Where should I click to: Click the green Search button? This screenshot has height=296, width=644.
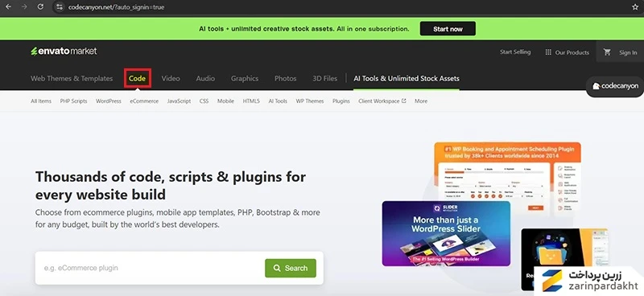pyautogui.click(x=291, y=268)
